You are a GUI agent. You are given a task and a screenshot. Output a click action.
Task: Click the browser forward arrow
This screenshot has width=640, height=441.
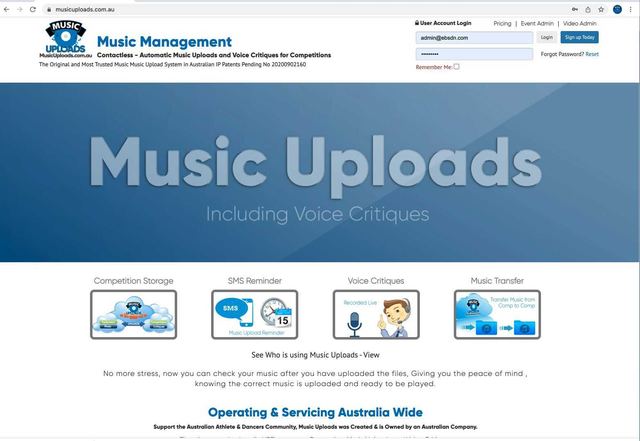click(x=20, y=9)
